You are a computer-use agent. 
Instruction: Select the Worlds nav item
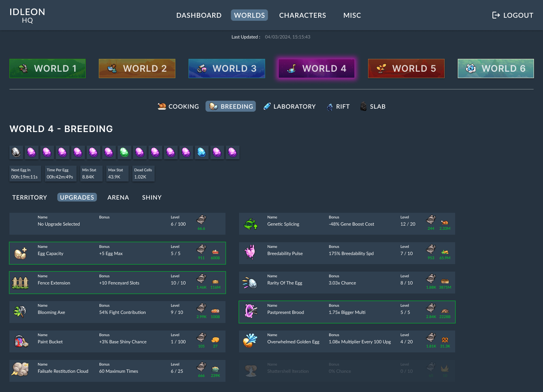point(249,15)
